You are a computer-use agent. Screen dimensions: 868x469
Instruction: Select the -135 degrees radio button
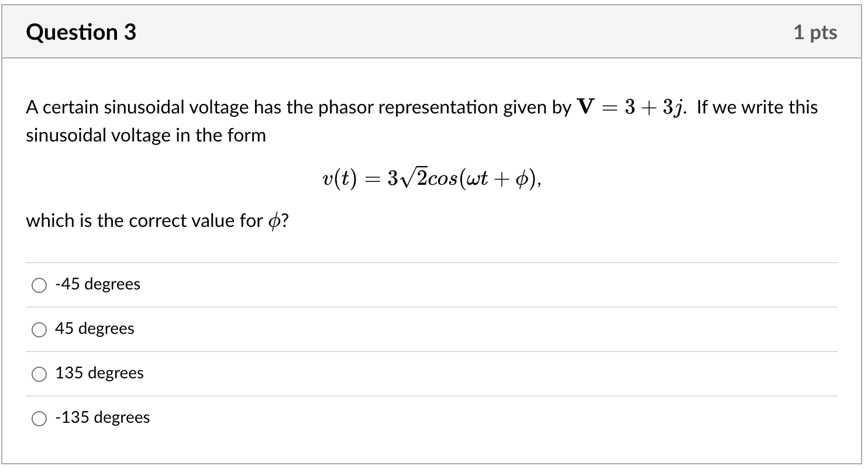coord(39,418)
